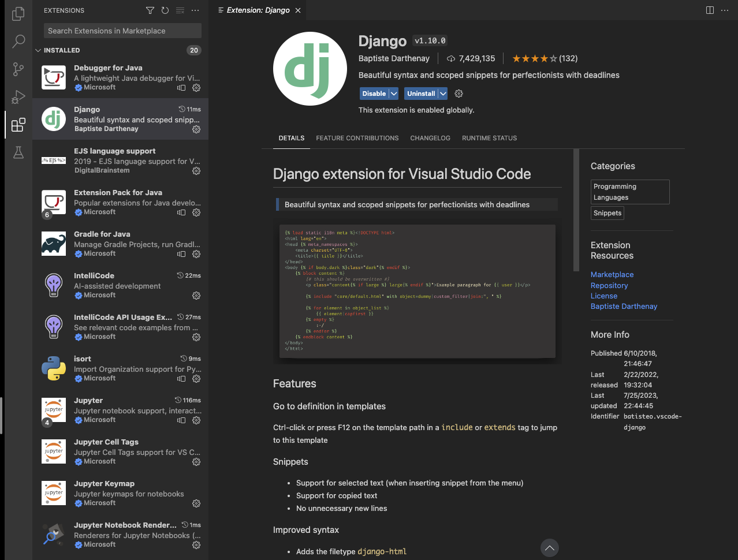Click the Uninstall button
This screenshot has width=738, height=560.
[421, 94]
